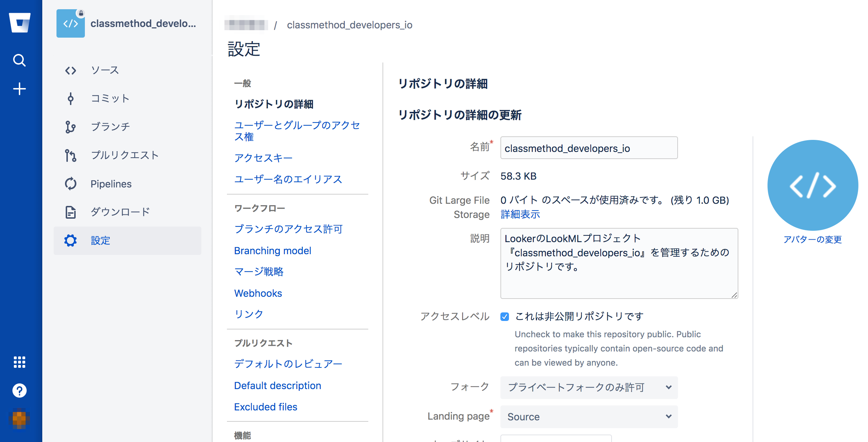Open the search icon in the blue sidebar
Viewport: 868px width, 442px height.
point(20,60)
